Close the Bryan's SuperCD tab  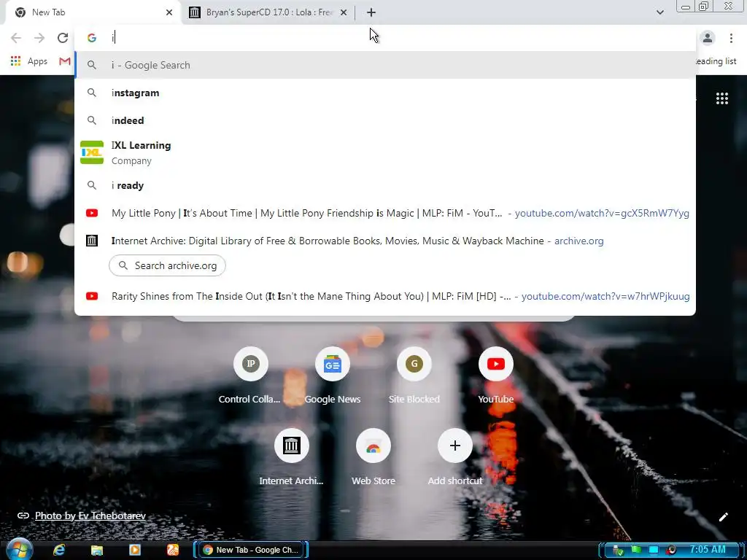click(x=344, y=12)
